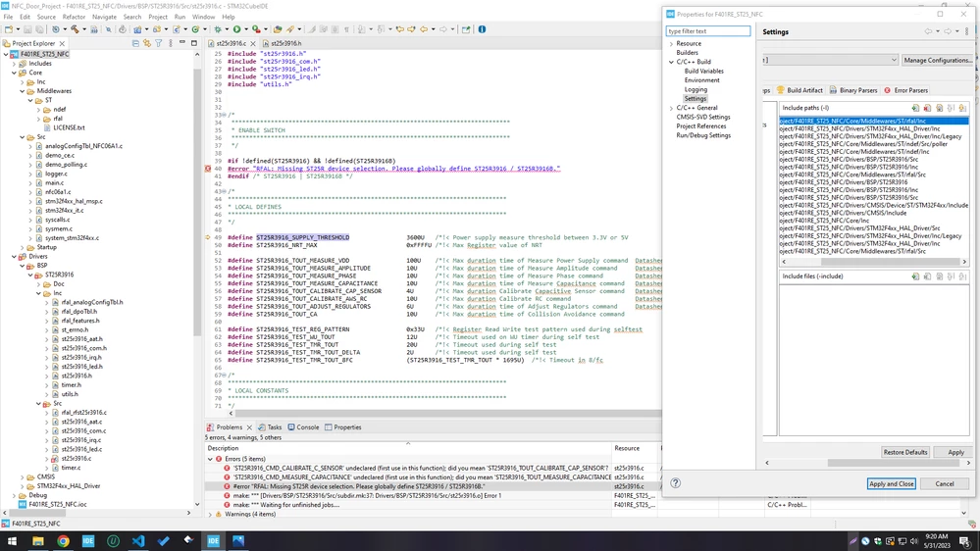Open the configuration combo box dropdown
The height and width of the screenshot is (551, 980).
click(x=894, y=60)
